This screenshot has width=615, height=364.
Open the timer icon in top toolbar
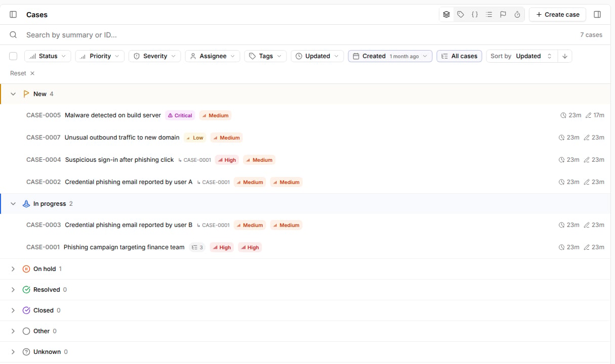click(517, 15)
